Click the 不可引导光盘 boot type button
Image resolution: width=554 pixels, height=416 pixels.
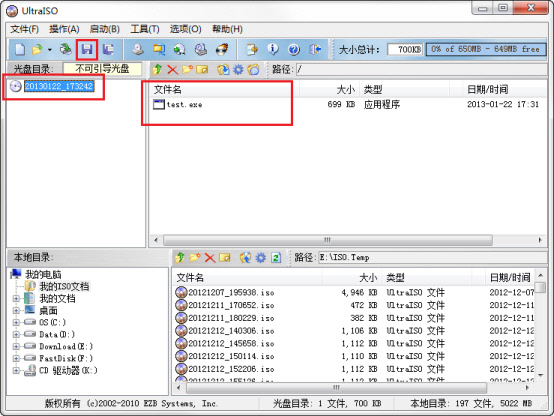click(102, 69)
